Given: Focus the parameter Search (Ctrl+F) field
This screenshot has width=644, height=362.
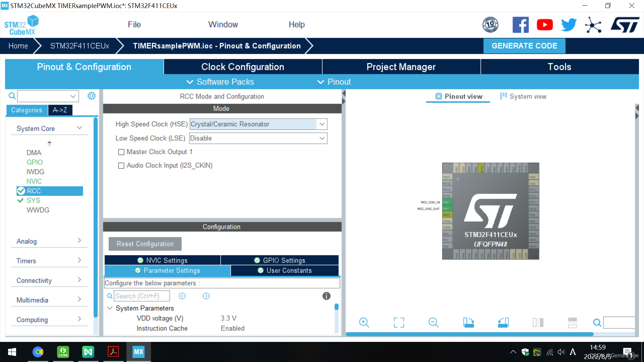Looking at the screenshot, I should click(142, 296).
